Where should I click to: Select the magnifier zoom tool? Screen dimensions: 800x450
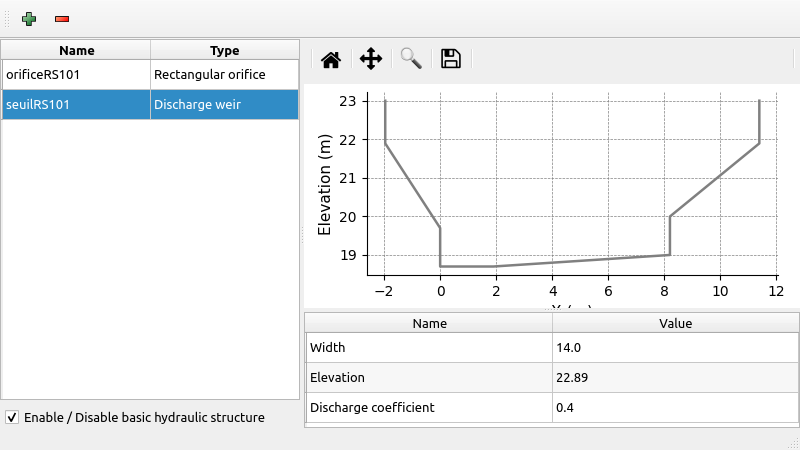(411, 59)
